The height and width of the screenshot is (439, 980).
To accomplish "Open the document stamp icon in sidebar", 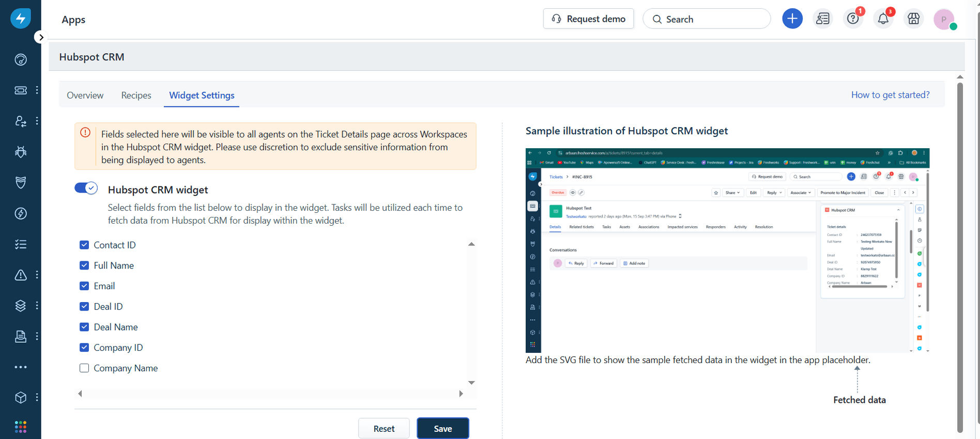I will tap(21, 336).
